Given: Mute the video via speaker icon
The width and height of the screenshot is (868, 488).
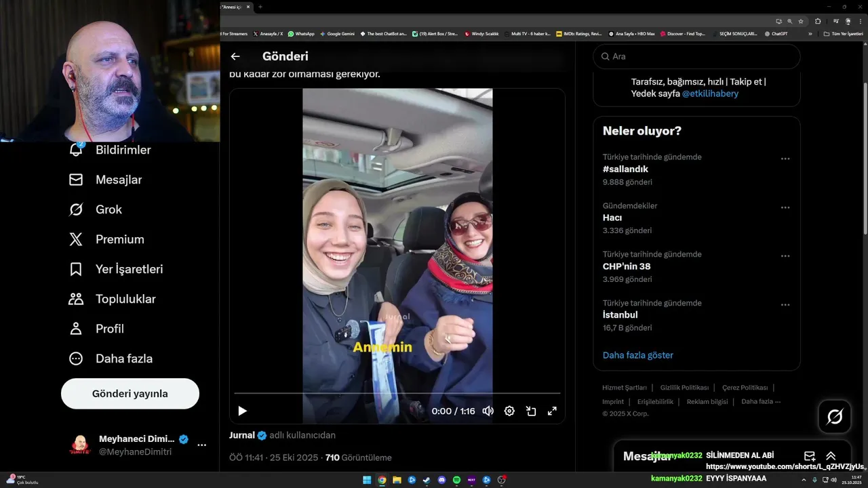Looking at the screenshot, I should coord(488,411).
